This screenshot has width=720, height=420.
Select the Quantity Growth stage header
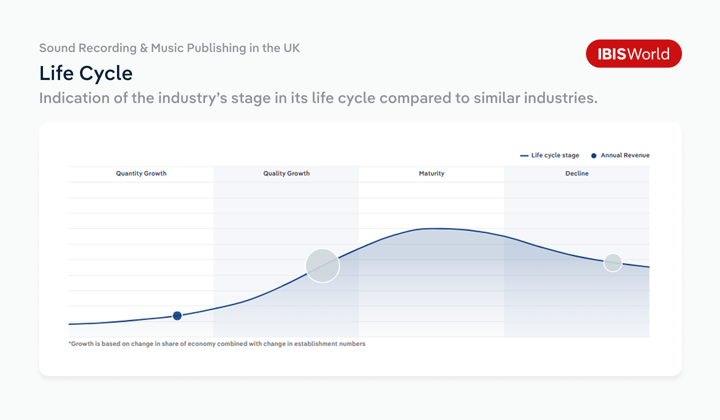coord(141,174)
